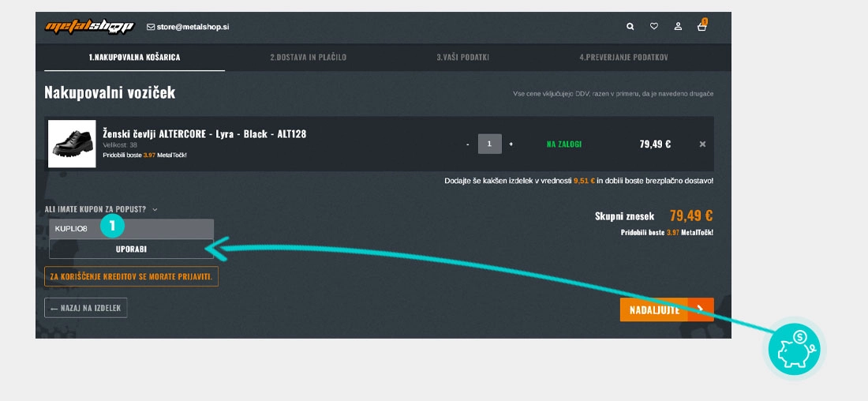
Task: Click the store@metalshop.si email link
Action: (188, 27)
